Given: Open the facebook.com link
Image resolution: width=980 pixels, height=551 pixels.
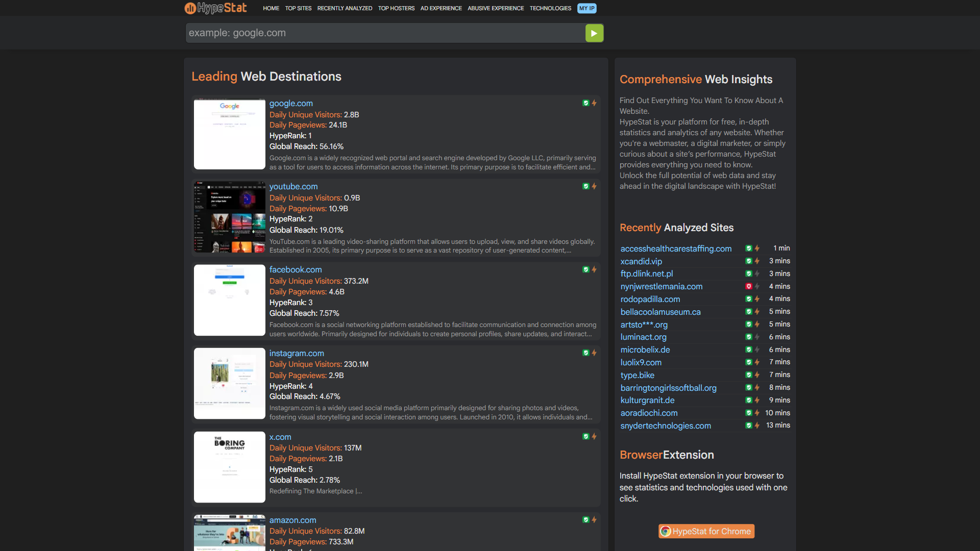Looking at the screenshot, I should point(296,270).
